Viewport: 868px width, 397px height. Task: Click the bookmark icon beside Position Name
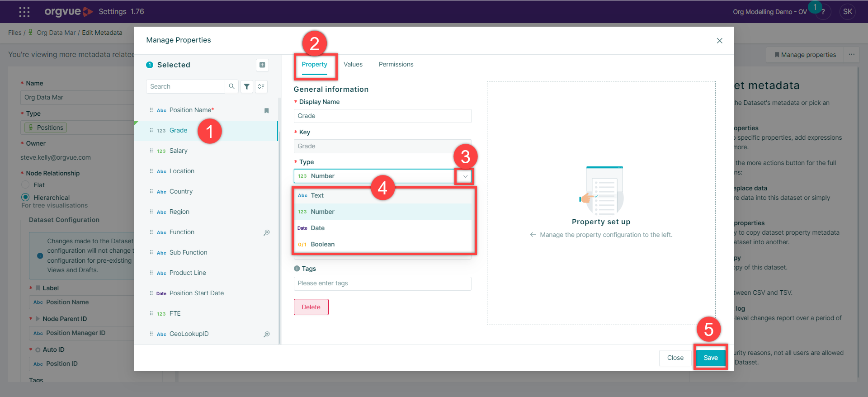(266, 110)
